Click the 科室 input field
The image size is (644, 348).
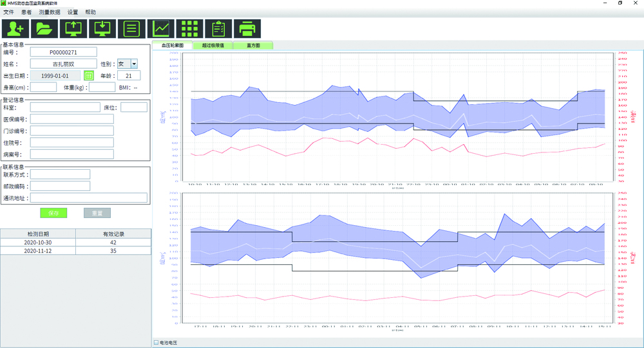click(x=65, y=107)
